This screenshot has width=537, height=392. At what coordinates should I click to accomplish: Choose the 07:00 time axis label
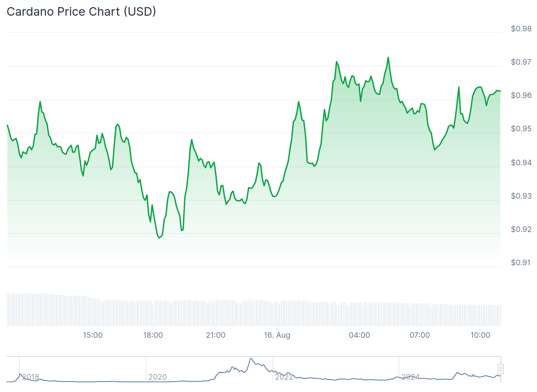[x=420, y=335]
